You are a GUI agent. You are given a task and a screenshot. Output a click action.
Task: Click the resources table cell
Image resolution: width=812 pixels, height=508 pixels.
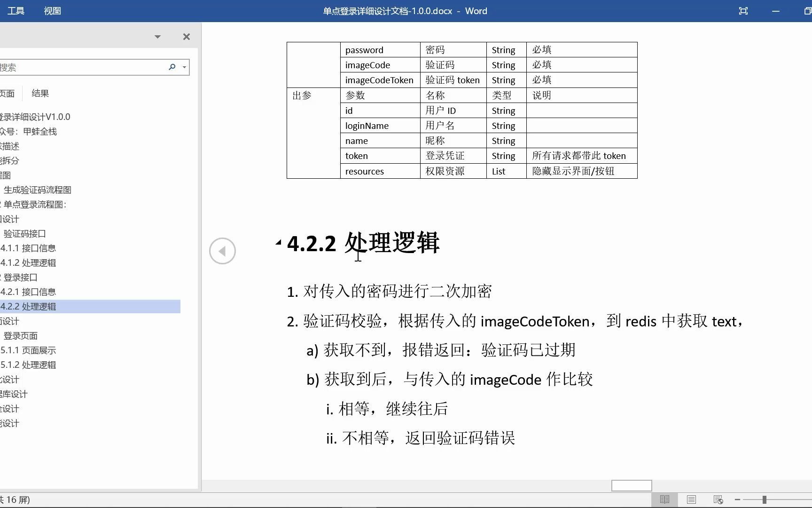click(x=380, y=171)
